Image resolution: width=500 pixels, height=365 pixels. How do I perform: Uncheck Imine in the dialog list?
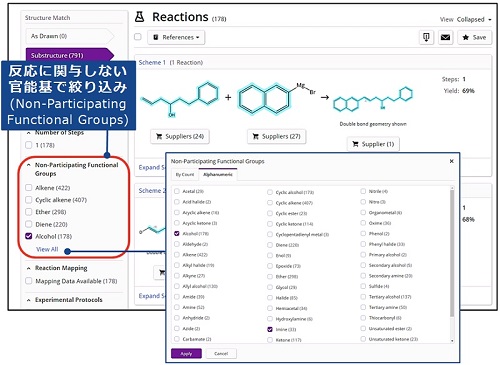pos(270,329)
